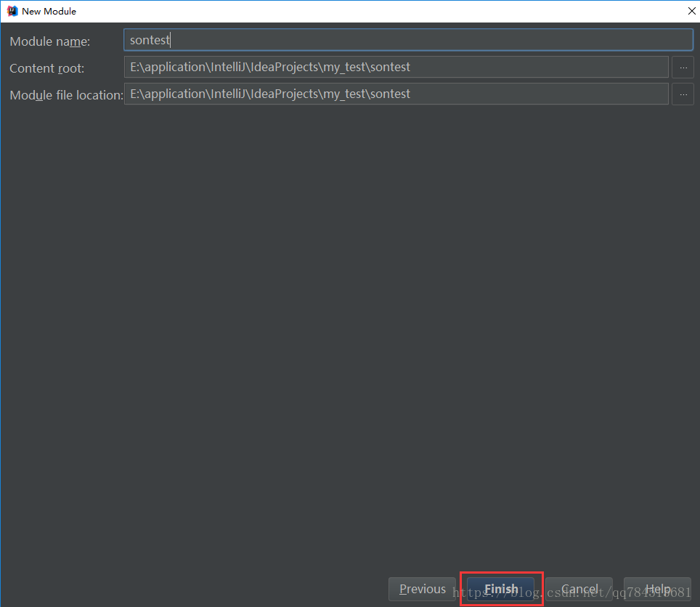This screenshot has height=607, width=700.
Task: Go back with the Previous button
Action: pyautogui.click(x=423, y=589)
